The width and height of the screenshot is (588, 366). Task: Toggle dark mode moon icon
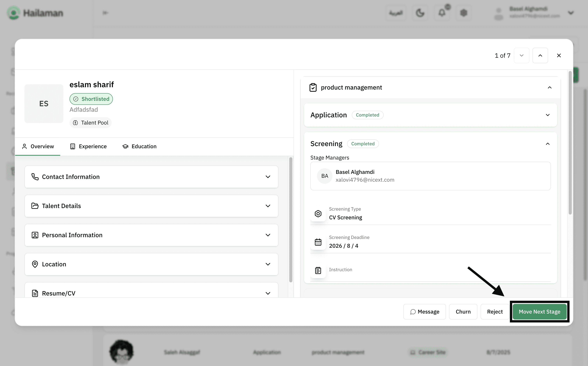click(x=420, y=13)
